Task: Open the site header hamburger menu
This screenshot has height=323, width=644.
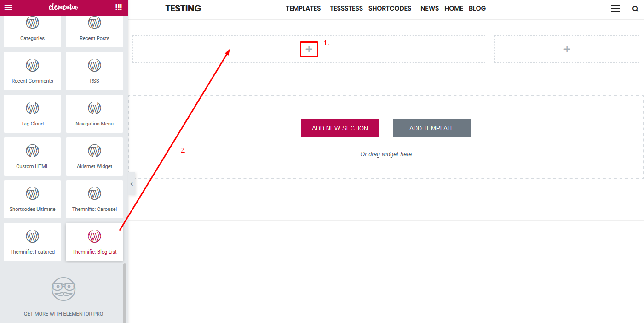Action: [x=615, y=9]
